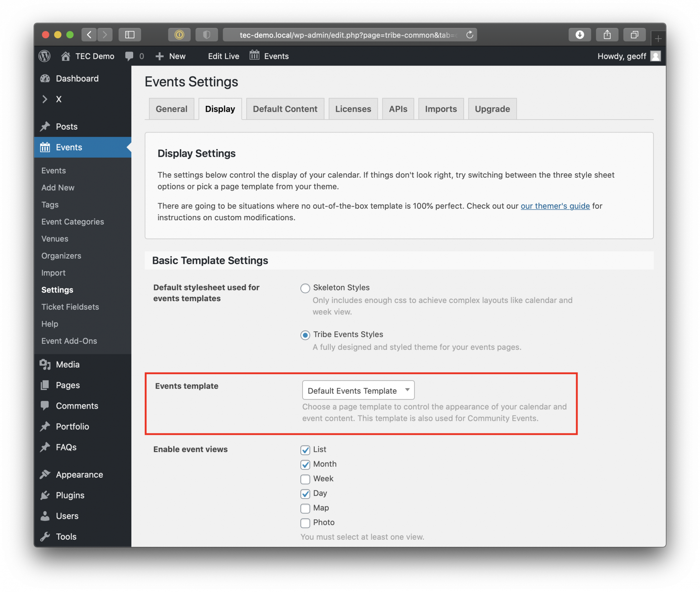Open the Imports tab
Screen dimensions: 700x592
441,109
